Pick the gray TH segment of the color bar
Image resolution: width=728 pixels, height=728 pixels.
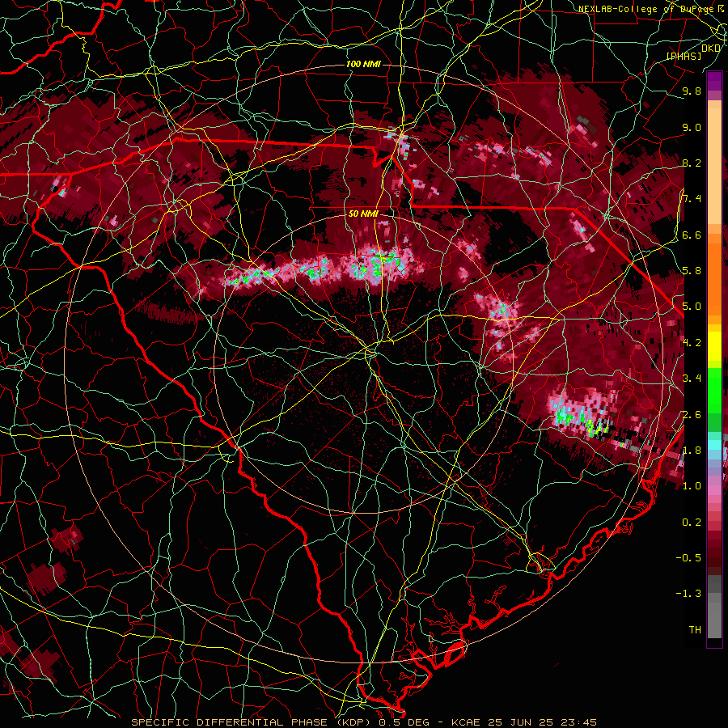[x=714, y=620]
